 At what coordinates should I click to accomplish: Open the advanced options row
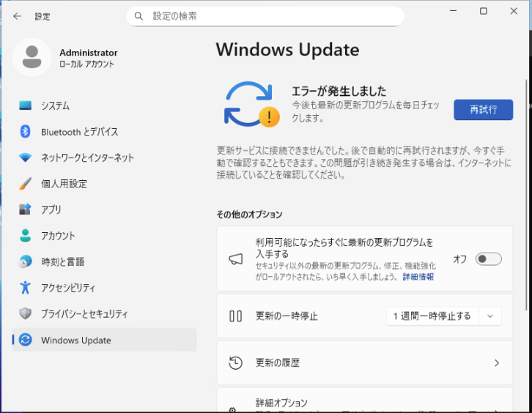pyautogui.click(x=364, y=403)
